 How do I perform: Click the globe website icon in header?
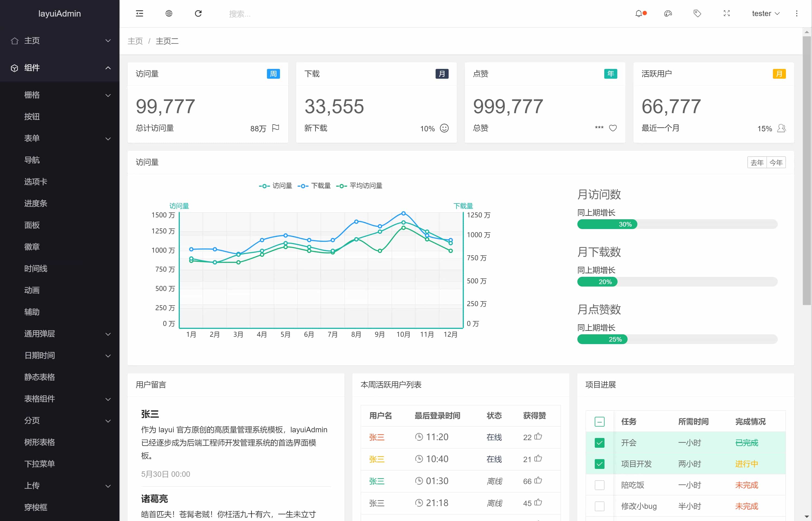(169, 14)
